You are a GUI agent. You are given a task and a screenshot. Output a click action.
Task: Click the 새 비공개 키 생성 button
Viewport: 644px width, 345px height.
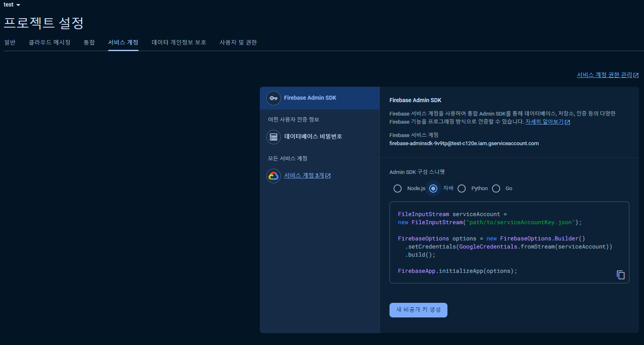418,310
